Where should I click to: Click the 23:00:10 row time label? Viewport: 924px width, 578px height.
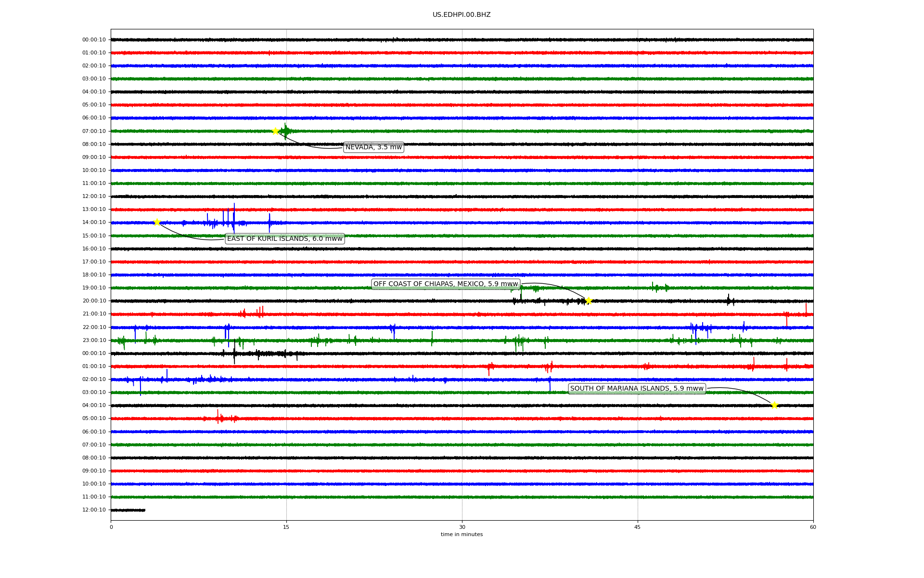94,340
